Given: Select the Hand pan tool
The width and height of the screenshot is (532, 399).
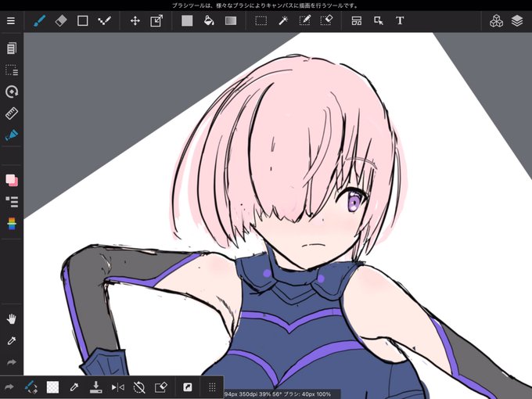Looking at the screenshot, I should (12, 319).
